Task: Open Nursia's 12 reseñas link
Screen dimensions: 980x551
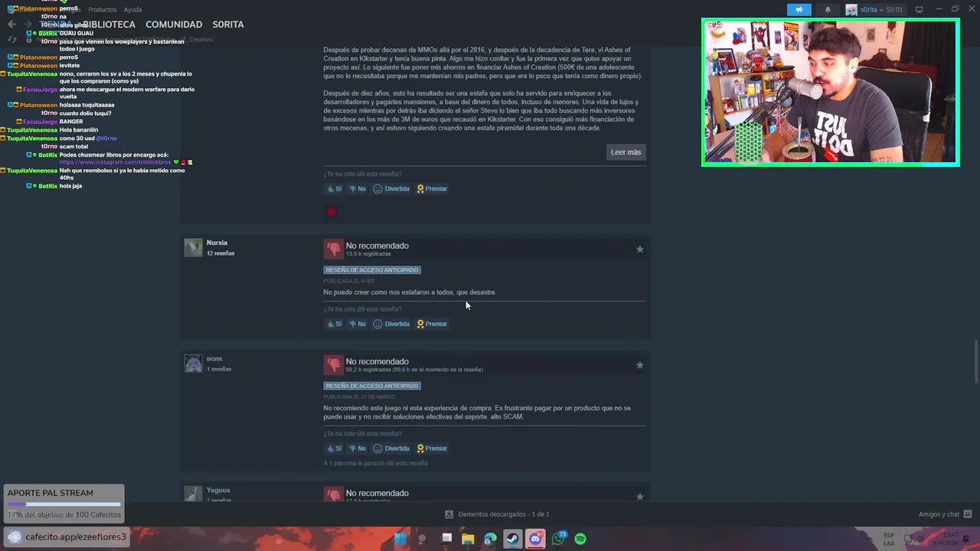Action: click(220, 253)
